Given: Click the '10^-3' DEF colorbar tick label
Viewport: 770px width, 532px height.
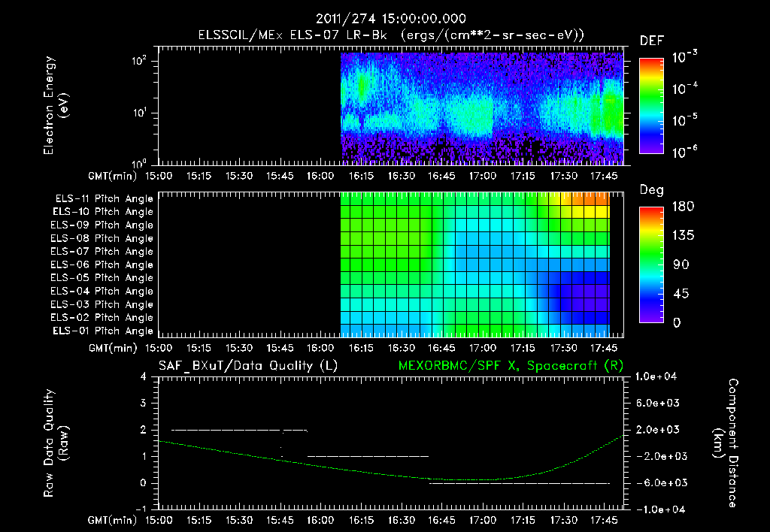Looking at the screenshot, I should point(684,57).
